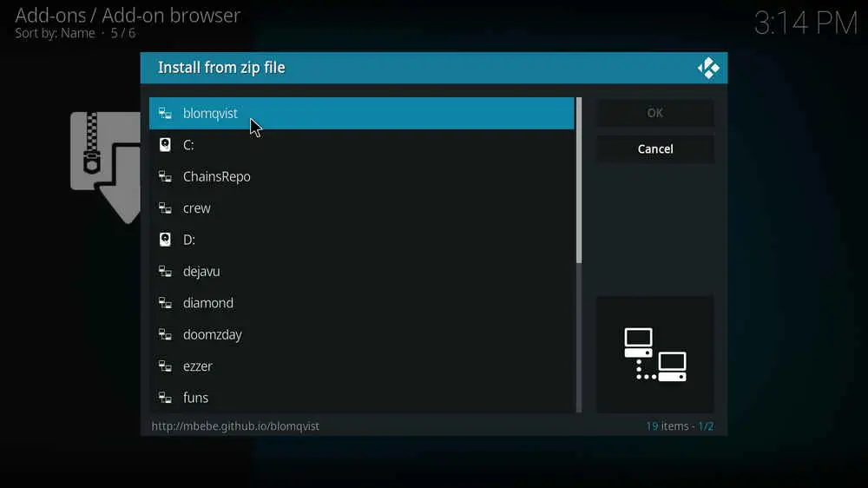The width and height of the screenshot is (868, 488).
Task: Click the drive icon next to C:
Action: (x=165, y=145)
